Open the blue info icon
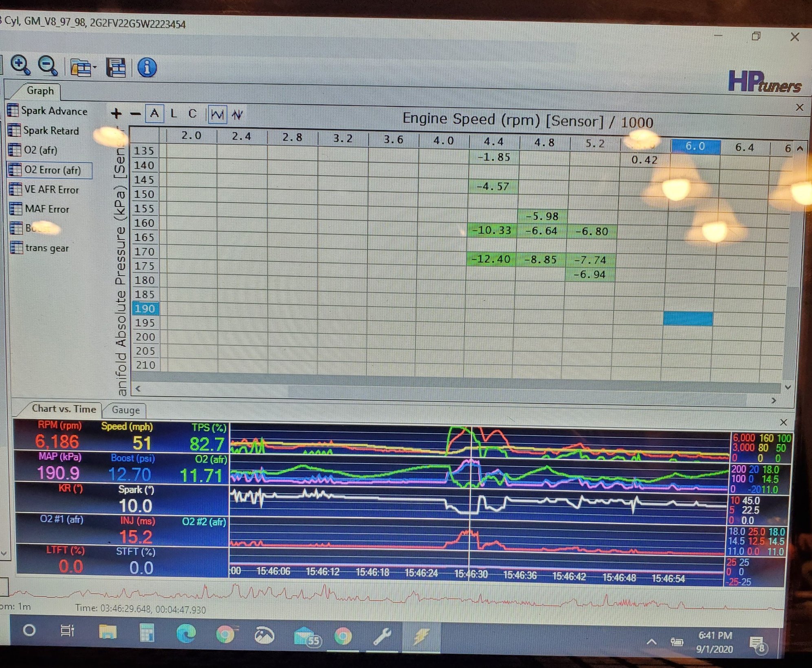Image resolution: width=812 pixels, height=668 pixels. (147, 67)
